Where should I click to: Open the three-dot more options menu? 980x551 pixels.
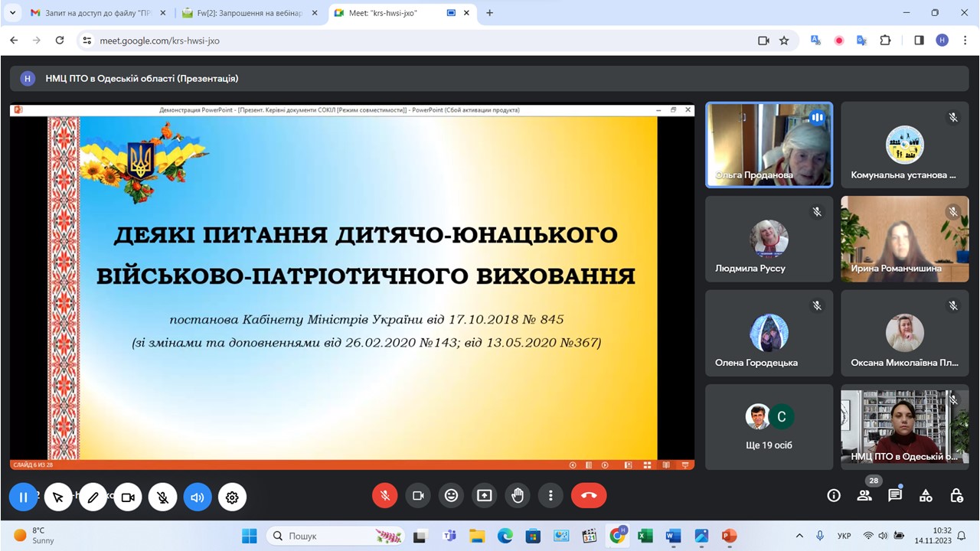(550, 496)
